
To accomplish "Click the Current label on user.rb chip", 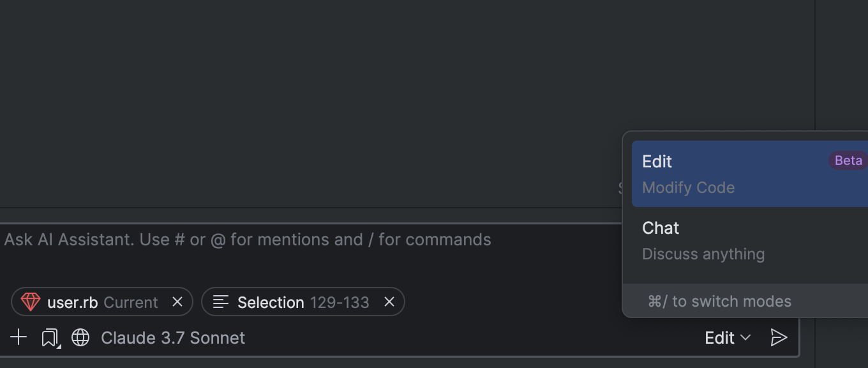I will coord(131,302).
